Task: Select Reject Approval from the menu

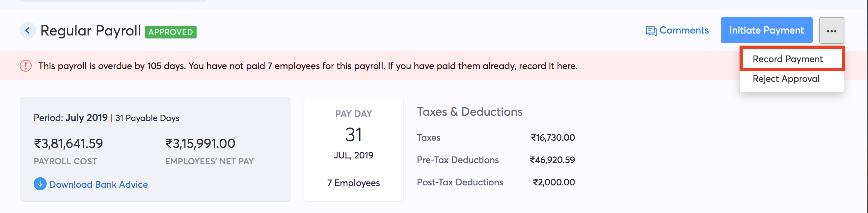Action: point(786,79)
